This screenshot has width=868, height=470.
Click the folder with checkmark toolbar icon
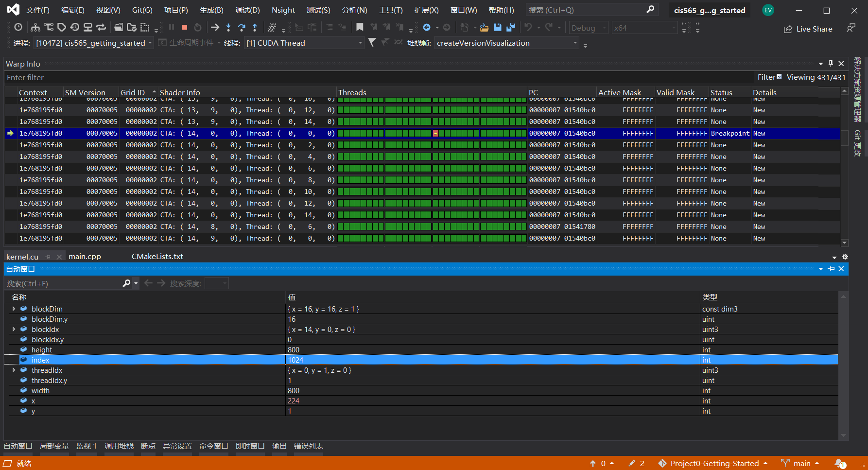click(x=132, y=28)
